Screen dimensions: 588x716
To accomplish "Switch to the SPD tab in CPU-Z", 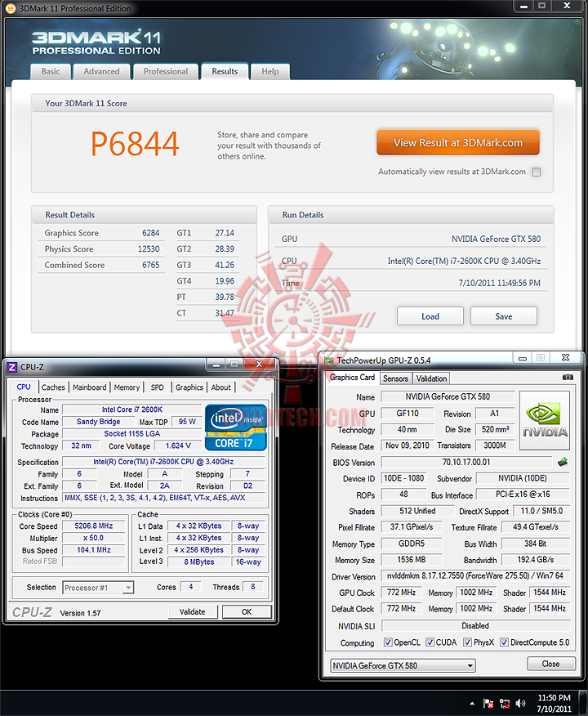I will 158,387.
